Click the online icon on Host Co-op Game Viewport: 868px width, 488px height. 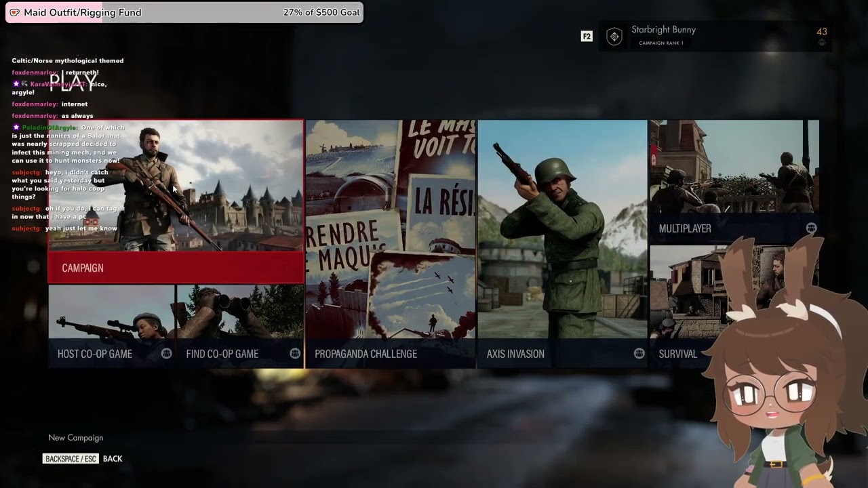(x=166, y=353)
